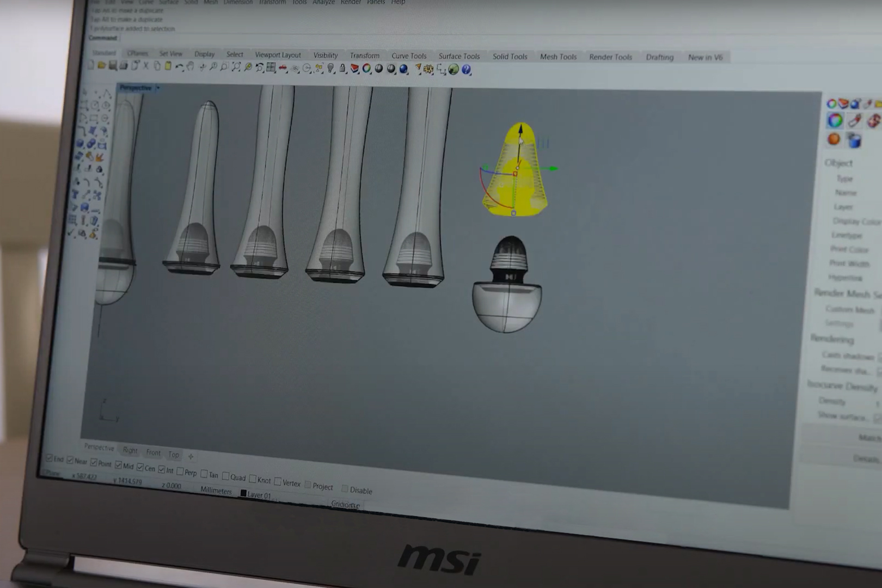Enable the Tan osnap checkbox

tap(204, 474)
